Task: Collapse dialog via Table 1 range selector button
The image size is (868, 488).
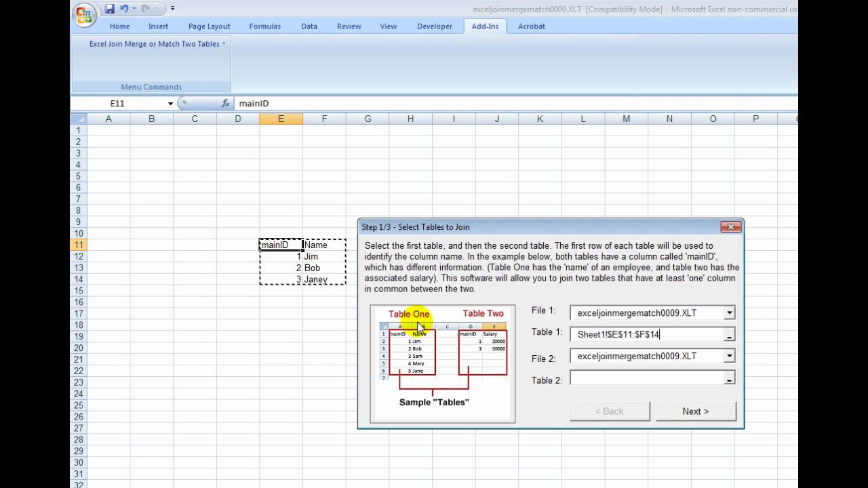Action: coord(729,335)
